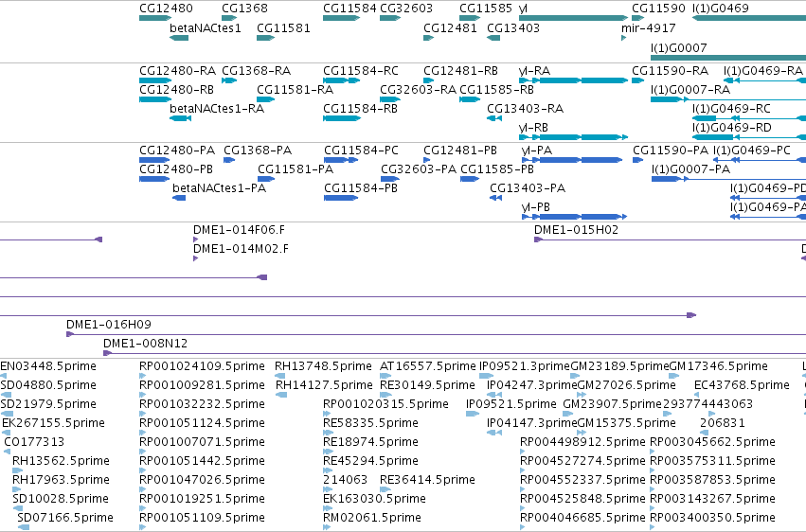
Task: Select transcript CG13403-RA
Action: coord(494,118)
